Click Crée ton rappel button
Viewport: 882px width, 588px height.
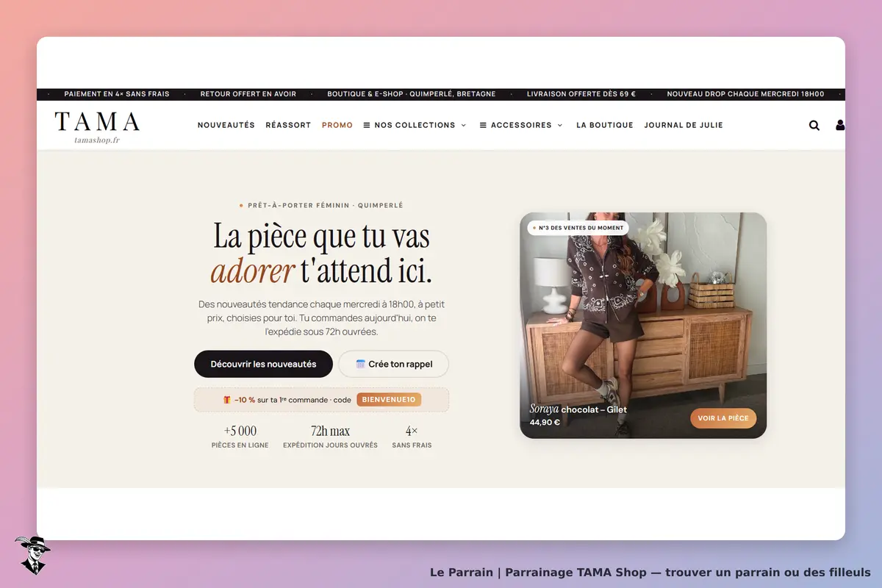(393, 364)
